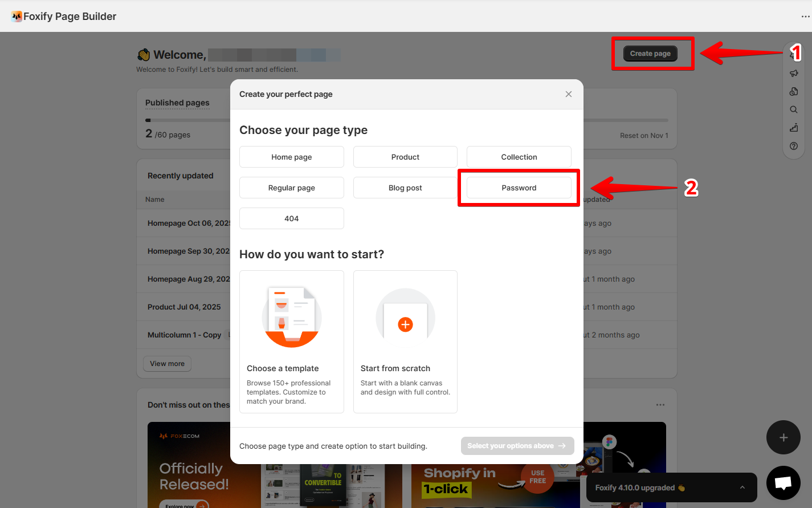Click the magnifier search icon in sidebar
The image size is (812, 508).
[x=794, y=109]
